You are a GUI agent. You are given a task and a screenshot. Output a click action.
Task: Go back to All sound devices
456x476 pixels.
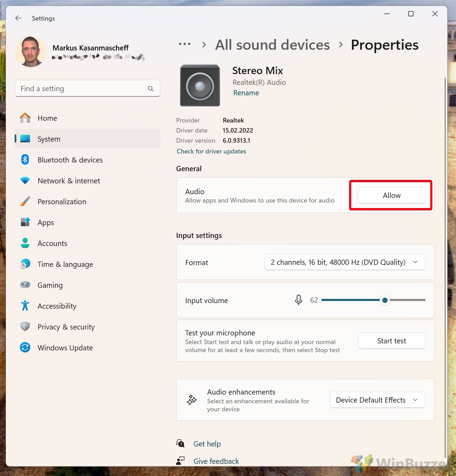pyautogui.click(x=272, y=45)
